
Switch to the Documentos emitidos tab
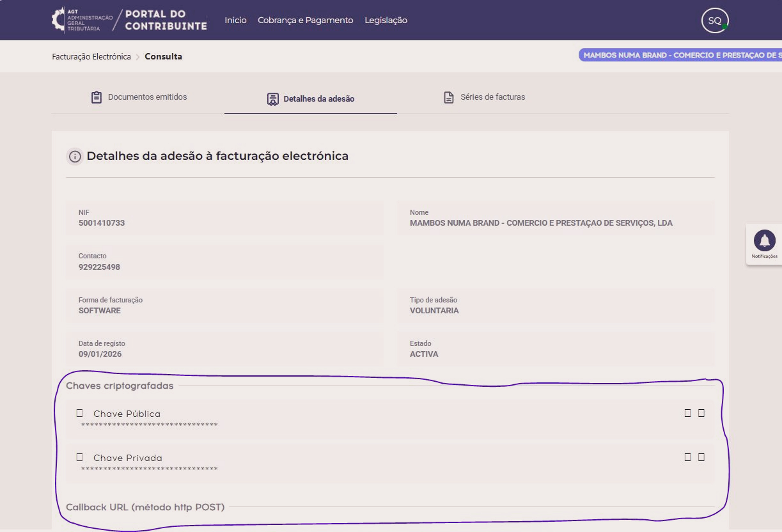[139, 97]
